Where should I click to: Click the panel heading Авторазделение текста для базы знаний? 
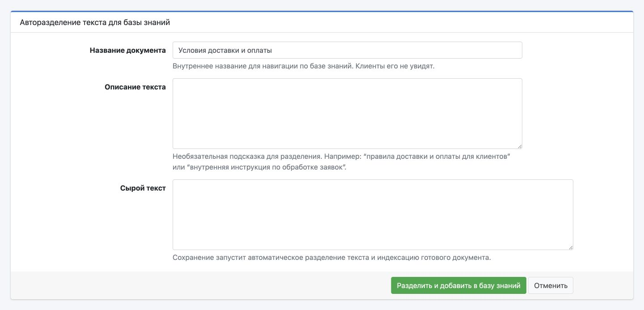pos(95,22)
